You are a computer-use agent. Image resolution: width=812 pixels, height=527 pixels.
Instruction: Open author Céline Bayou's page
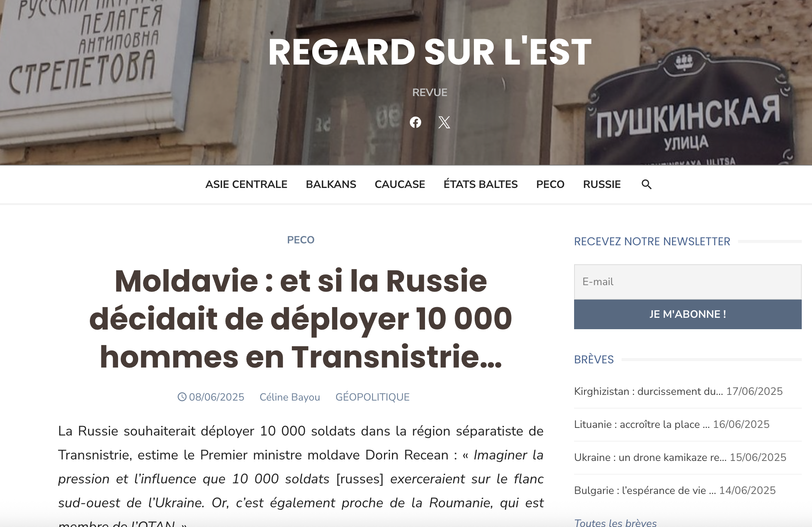coord(290,397)
